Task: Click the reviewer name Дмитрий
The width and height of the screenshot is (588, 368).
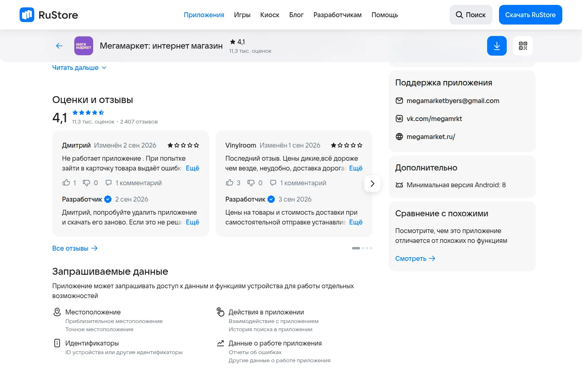Action: coord(76,145)
